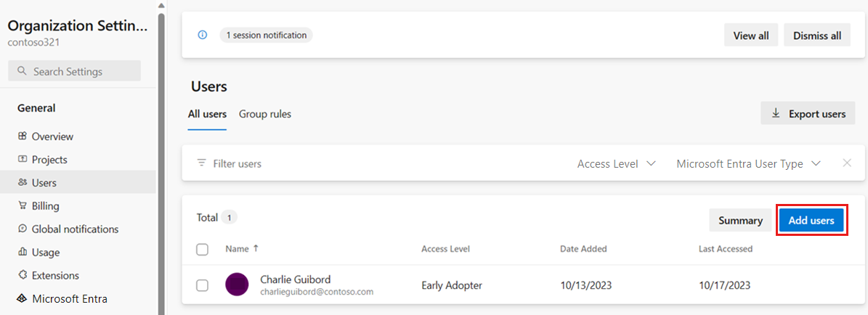Open the Microsoft Entra User Type dropdown
868x315 pixels.
[x=748, y=164]
